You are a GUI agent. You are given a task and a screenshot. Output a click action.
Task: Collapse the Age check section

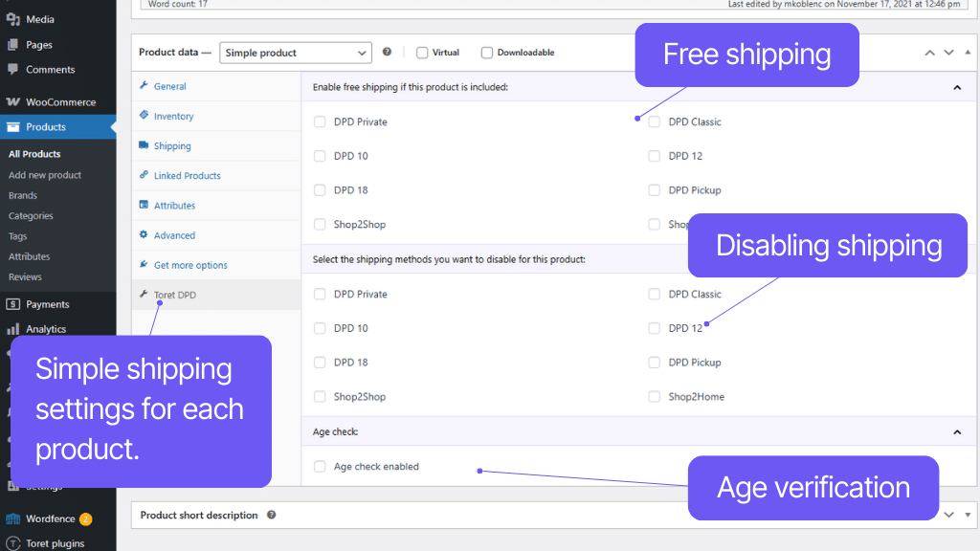pyautogui.click(x=957, y=431)
